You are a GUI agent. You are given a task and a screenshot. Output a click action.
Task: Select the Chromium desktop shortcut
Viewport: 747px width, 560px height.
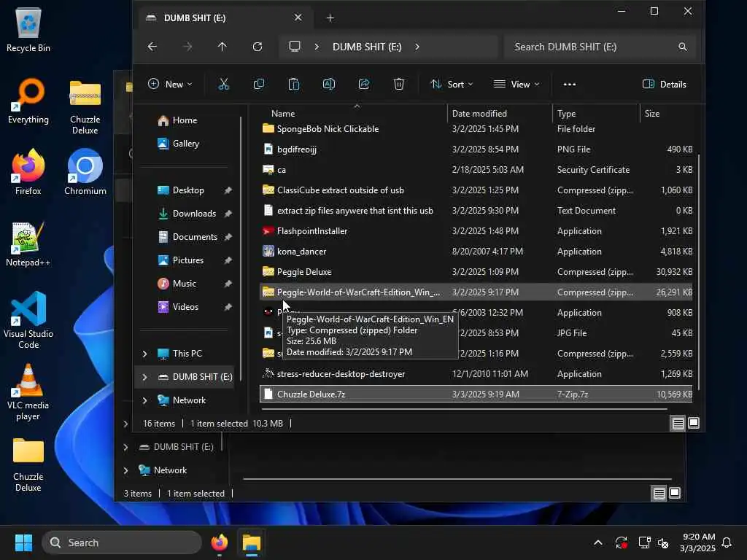pyautogui.click(x=85, y=172)
